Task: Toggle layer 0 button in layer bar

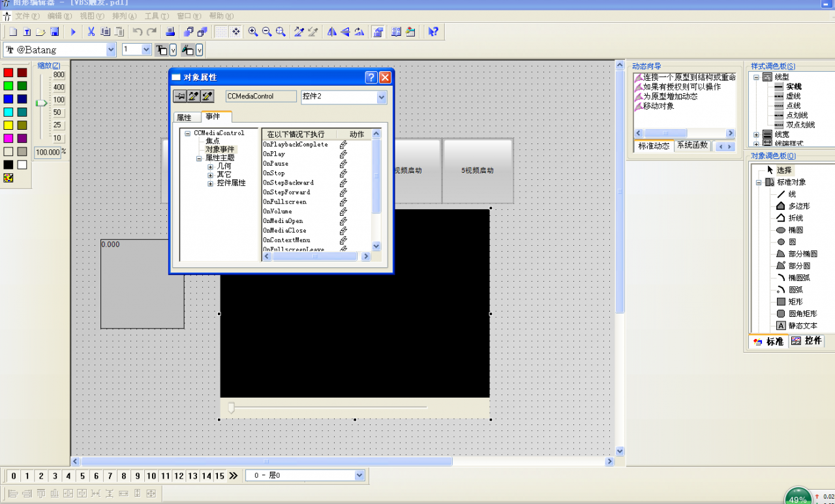Action: [14, 476]
